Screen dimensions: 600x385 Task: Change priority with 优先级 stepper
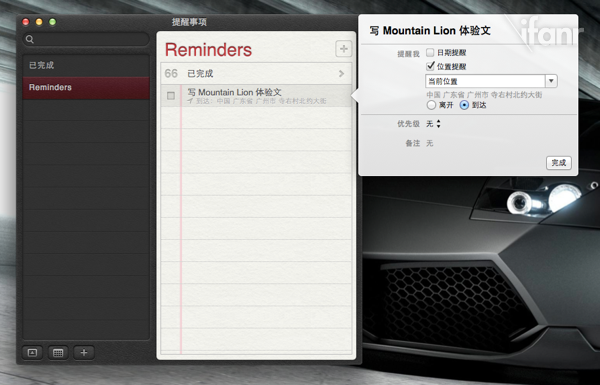(439, 124)
